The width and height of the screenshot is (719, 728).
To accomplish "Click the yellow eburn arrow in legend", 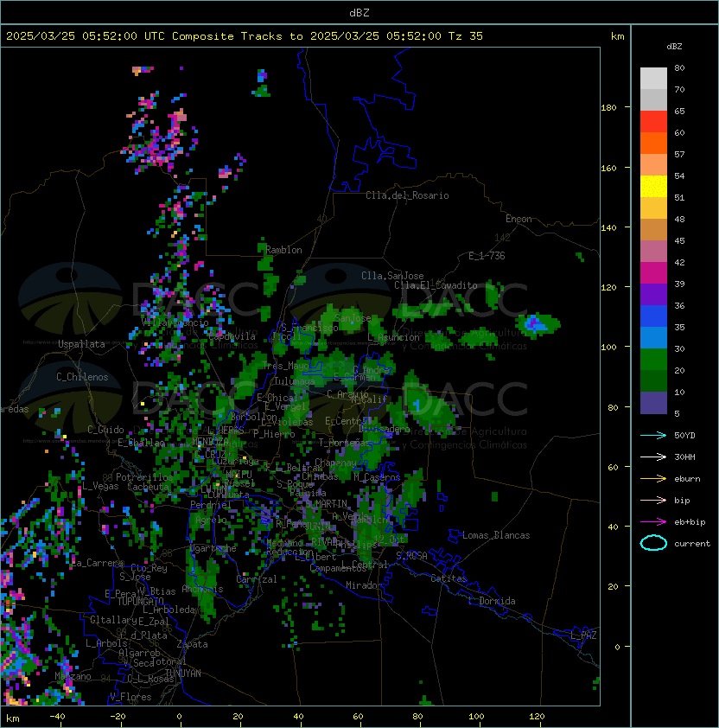I will tap(653, 479).
